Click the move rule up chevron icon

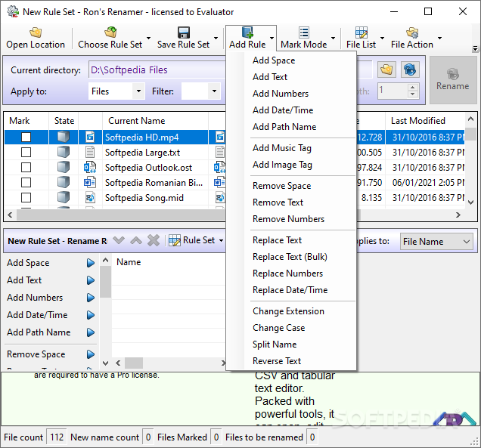[136, 240]
